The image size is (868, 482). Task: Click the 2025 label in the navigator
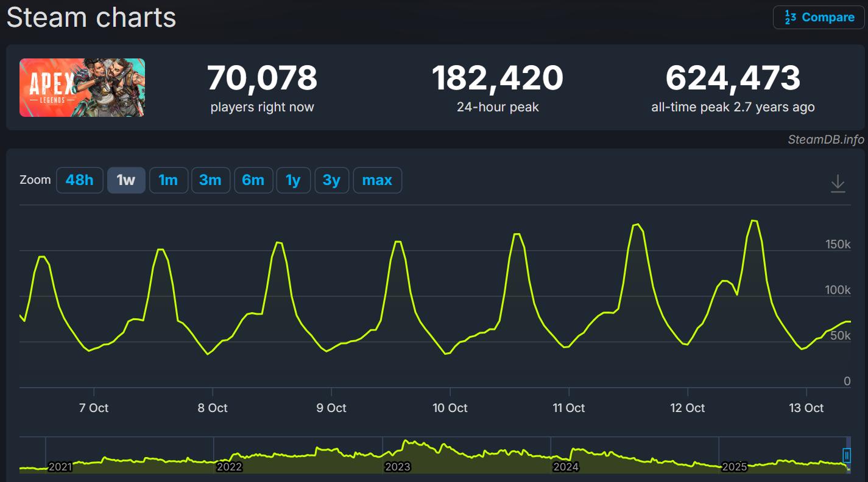click(734, 467)
